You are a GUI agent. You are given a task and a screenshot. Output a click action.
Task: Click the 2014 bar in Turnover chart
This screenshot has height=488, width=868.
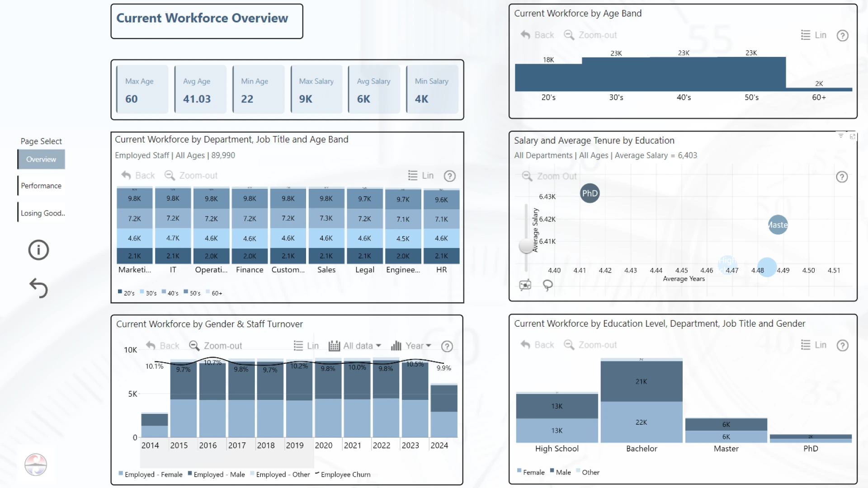(154, 425)
